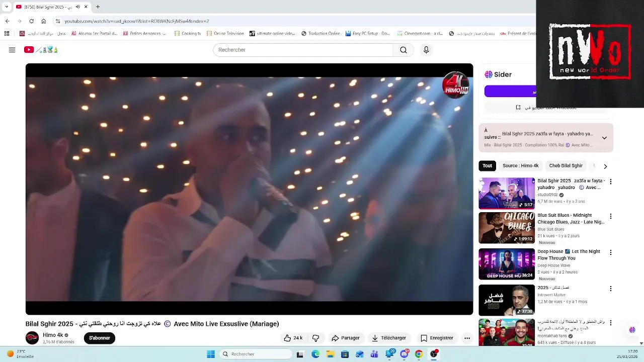Open the YouTube guide hamburger menu
This screenshot has width=644, height=362.
[x=12, y=50]
